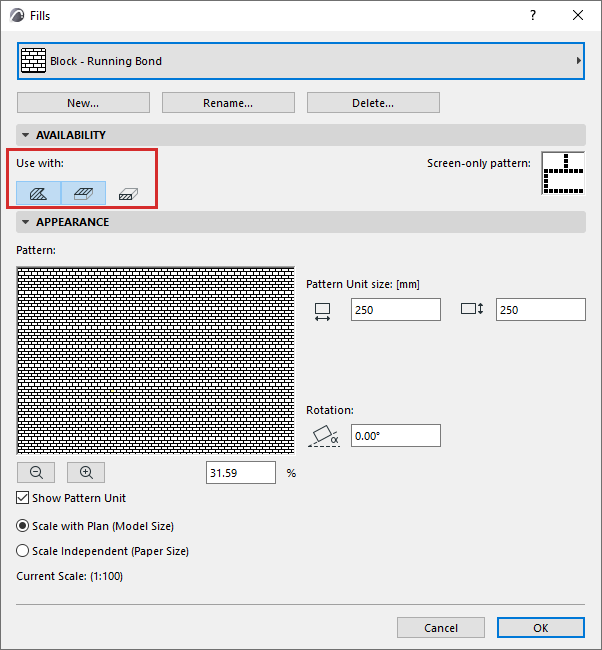Click the pattern height icon

[472, 309]
